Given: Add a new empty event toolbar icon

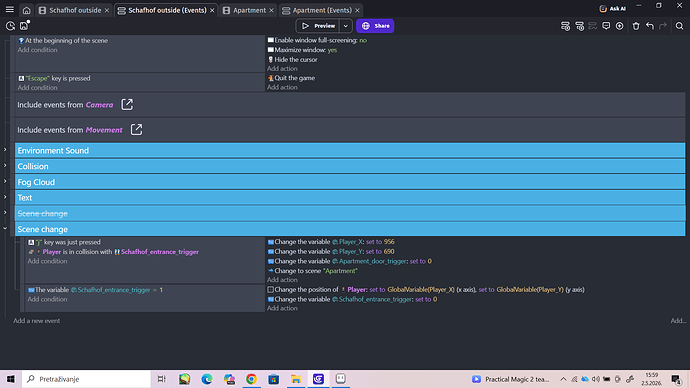Looking at the screenshot, I should [565, 26].
